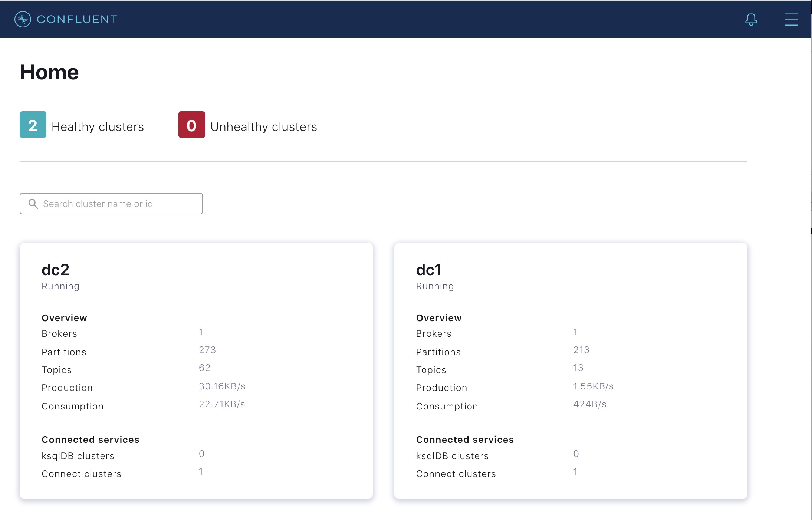Open the dc1 cluster

coord(429,270)
